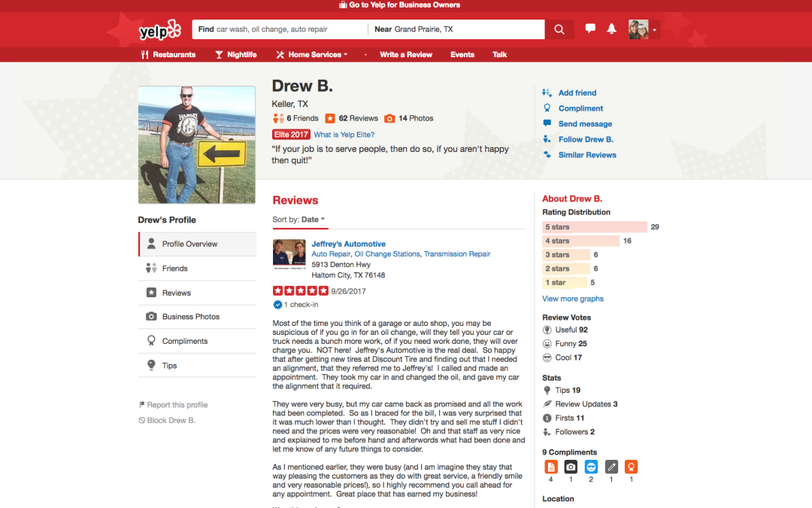The image size is (812, 508).
Task: Click the 1 star rating distribution bar
Action: pos(565,282)
